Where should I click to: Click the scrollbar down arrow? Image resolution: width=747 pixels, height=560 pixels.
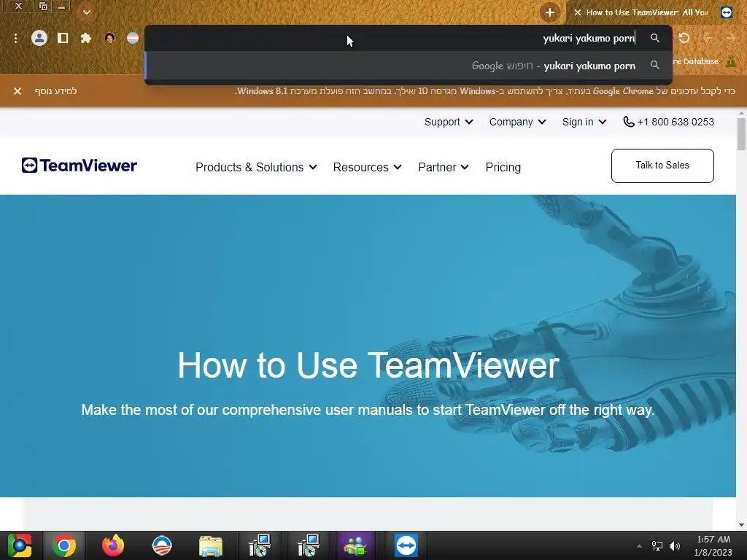[741, 525]
